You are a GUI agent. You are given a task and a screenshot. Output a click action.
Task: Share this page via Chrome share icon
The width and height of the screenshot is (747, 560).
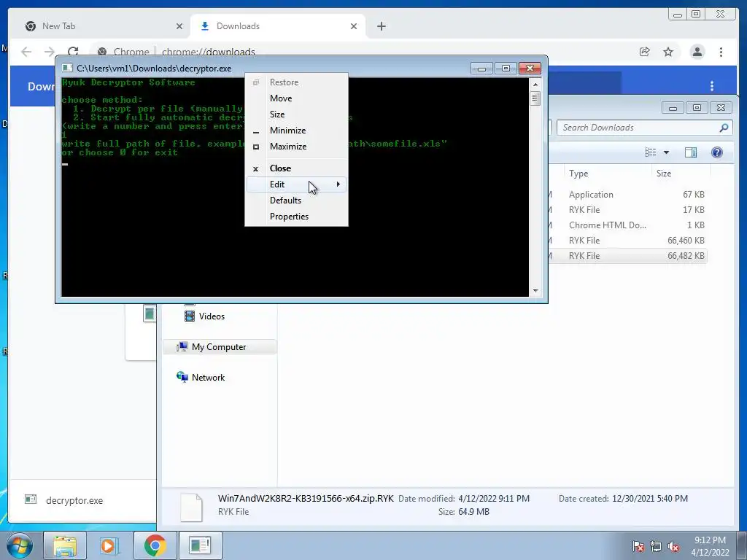click(x=645, y=52)
